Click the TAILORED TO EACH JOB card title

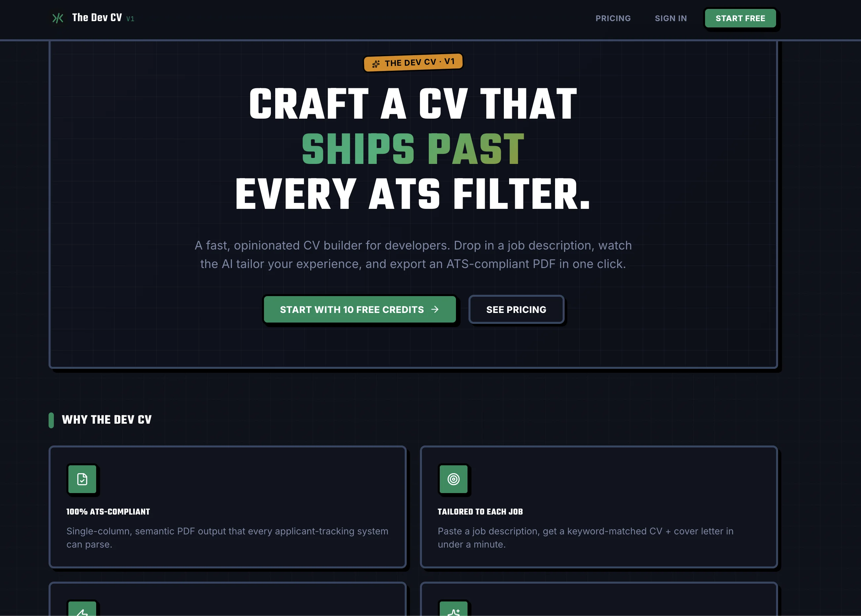480,512
